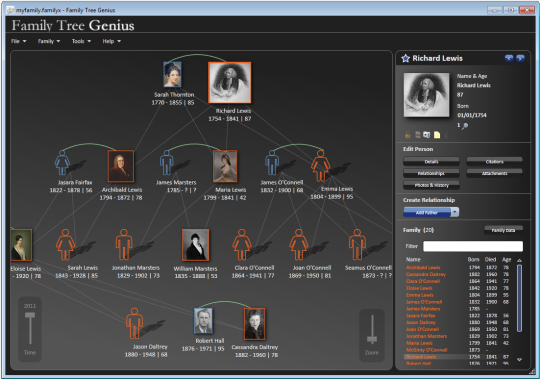This screenshot has width=540, height=379.
Task: Go to next person with forward arrow
Action: click(x=520, y=58)
